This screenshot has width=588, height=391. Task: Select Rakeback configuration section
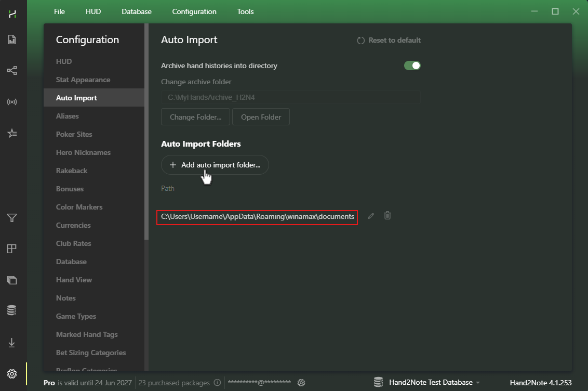[x=93, y=171]
